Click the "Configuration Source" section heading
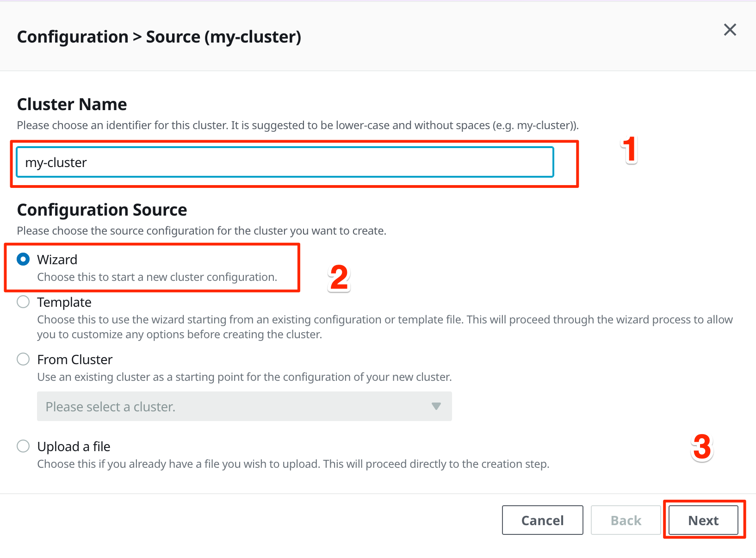The image size is (756, 558). pyautogui.click(x=102, y=210)
